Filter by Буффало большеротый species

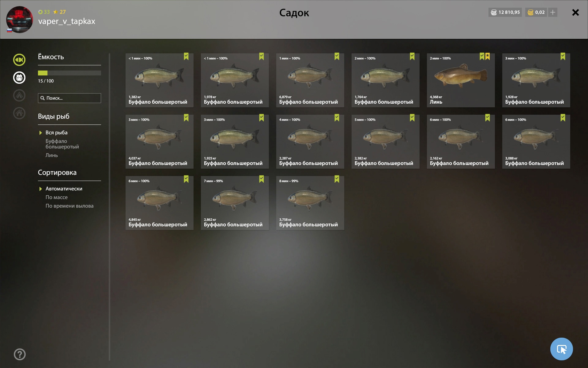[x=62, y=144]
